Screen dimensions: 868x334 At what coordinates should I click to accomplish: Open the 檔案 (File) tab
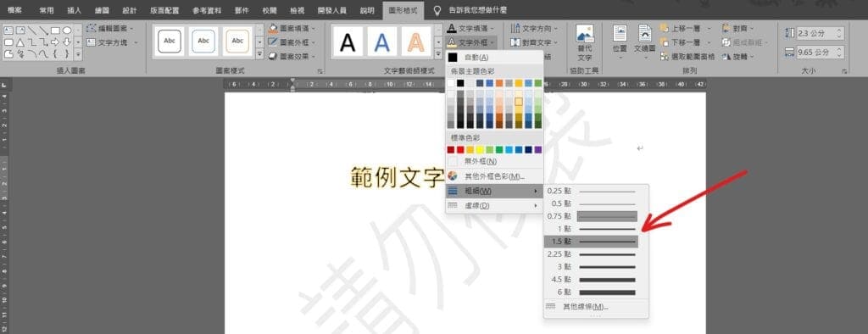coord(15,10)
